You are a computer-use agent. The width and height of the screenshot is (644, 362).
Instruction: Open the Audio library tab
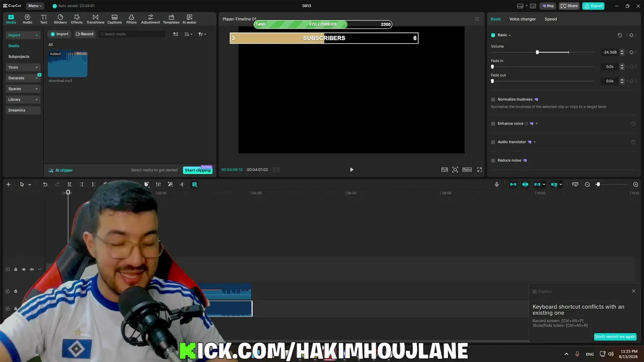click(27, 19)
